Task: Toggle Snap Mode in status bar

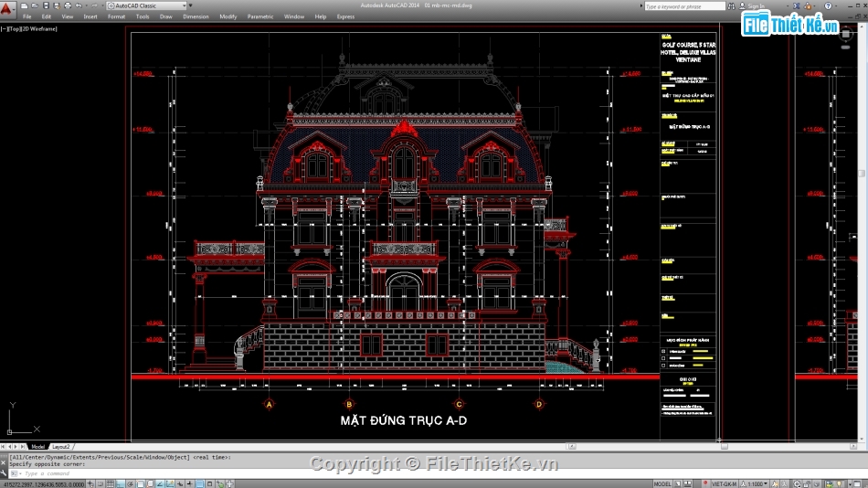Action: [101, 484]
